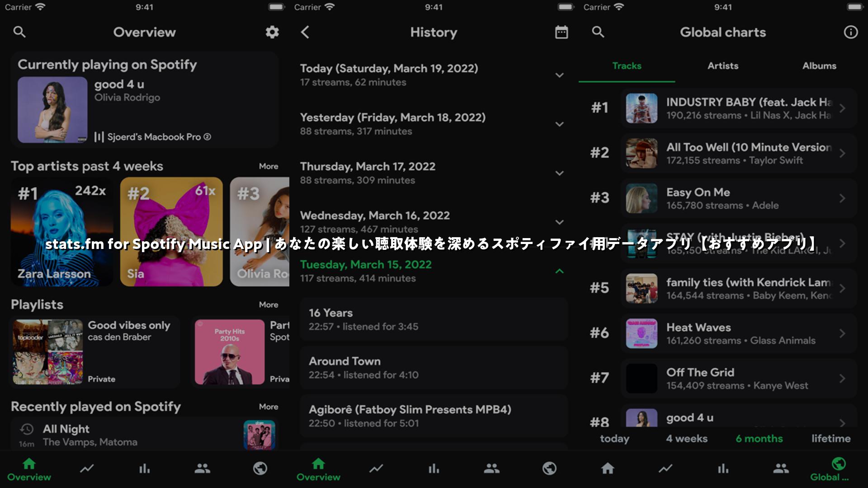Open Heat Waves chart entry chevron
Screen dimensions: 868x488
(842, 333)
